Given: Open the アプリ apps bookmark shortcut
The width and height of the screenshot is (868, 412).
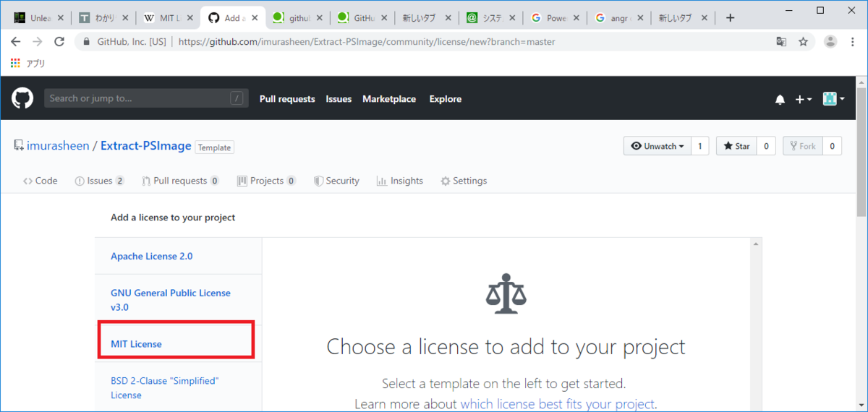Looking at the screenshot, I should click(27, 64).
